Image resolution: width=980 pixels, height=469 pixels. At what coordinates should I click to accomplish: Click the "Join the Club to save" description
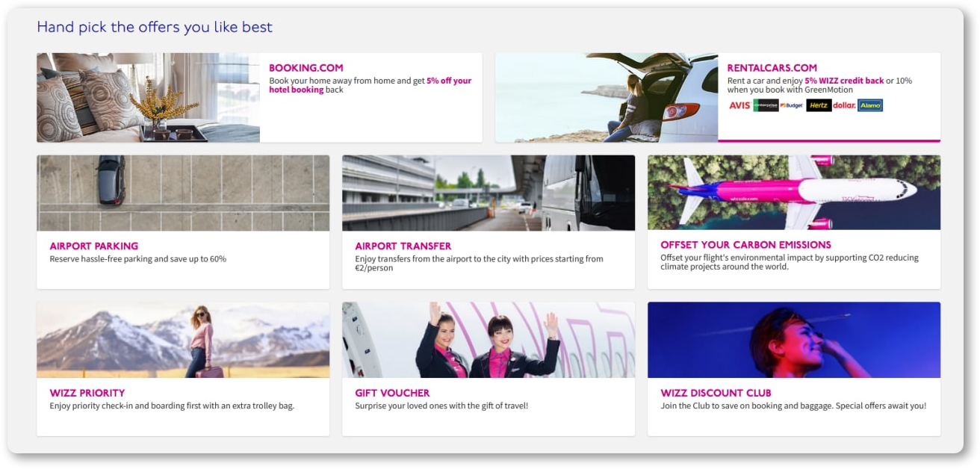(793, 406)
